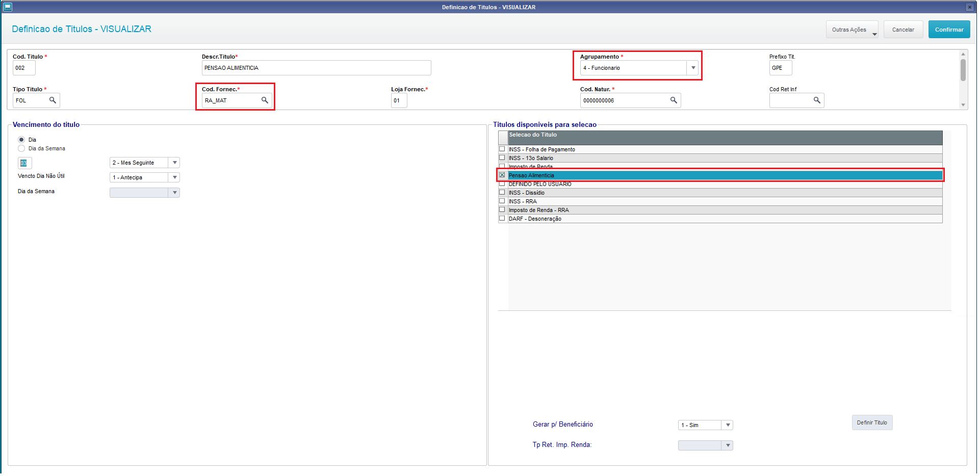Check DEFINIDO PELO USUARIO checkbox

point(502,183)
